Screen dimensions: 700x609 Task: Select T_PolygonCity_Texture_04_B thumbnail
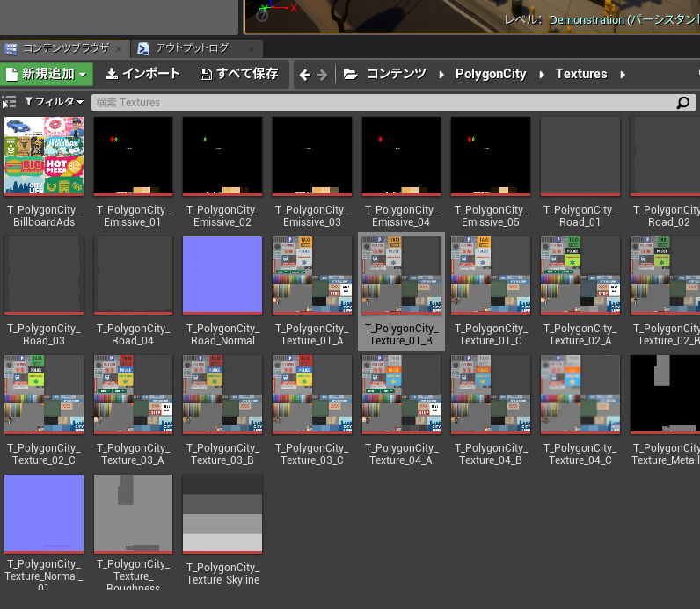coord(491,395)
